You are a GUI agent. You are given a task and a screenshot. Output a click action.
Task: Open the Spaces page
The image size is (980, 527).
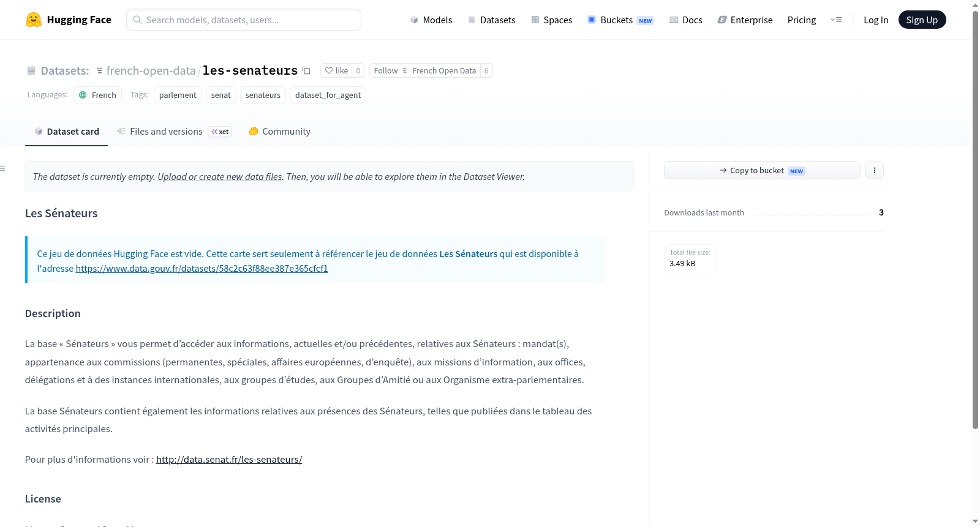coord(552,20)
